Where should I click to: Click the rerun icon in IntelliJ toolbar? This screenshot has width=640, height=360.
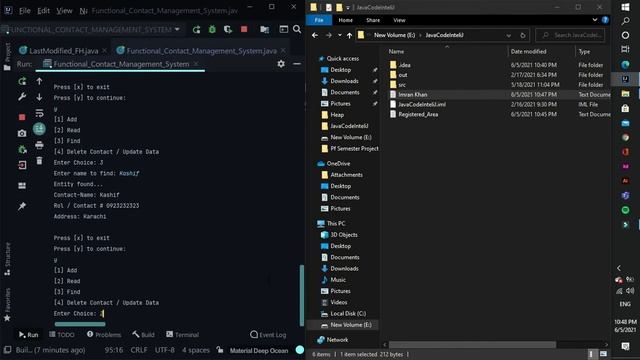click(x=196, y=29)
